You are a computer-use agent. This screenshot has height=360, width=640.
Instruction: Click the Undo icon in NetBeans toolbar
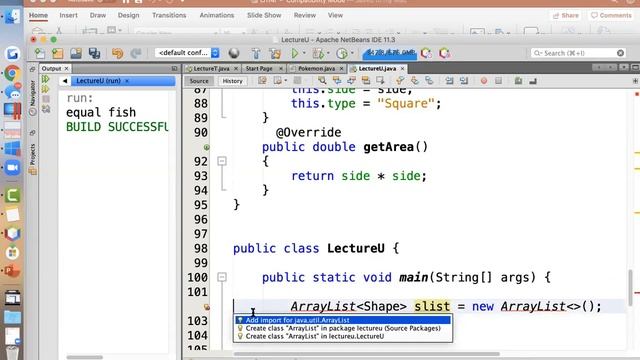click(118, 53)
